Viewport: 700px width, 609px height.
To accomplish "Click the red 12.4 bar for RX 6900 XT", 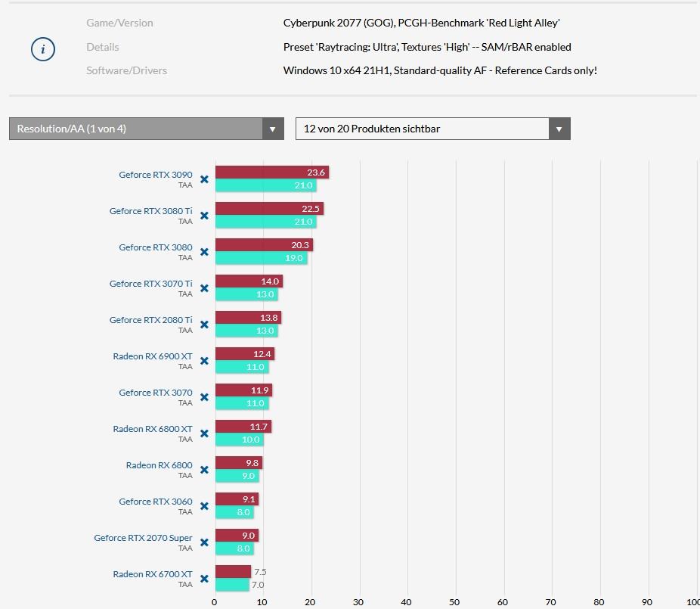I will [245, 354].
